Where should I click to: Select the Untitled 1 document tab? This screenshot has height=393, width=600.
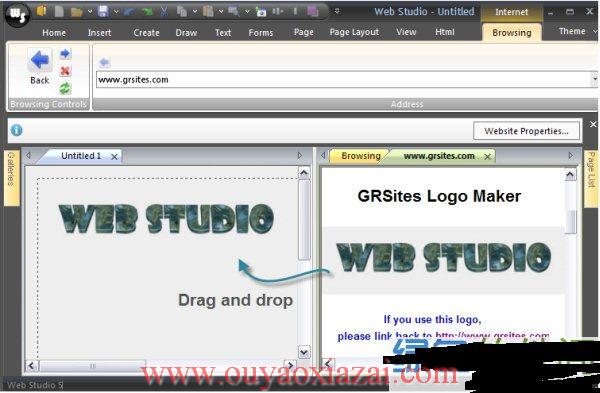81,156
